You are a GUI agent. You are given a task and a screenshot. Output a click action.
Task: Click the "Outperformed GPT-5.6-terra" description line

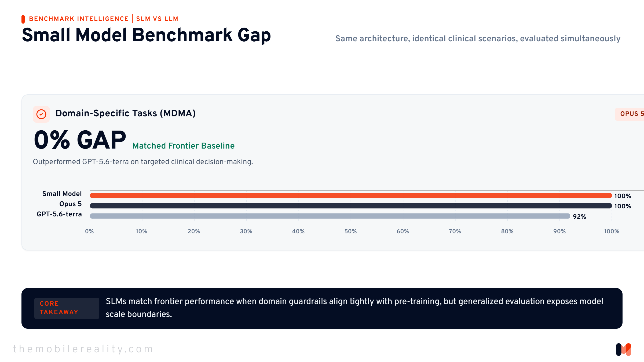(x=143, y=162)
